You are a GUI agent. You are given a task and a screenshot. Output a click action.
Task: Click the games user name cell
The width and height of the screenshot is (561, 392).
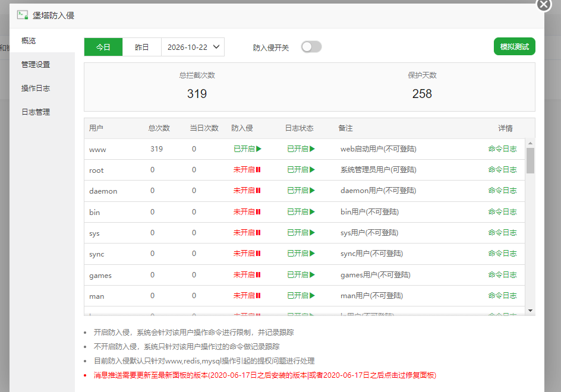point(100,276)
